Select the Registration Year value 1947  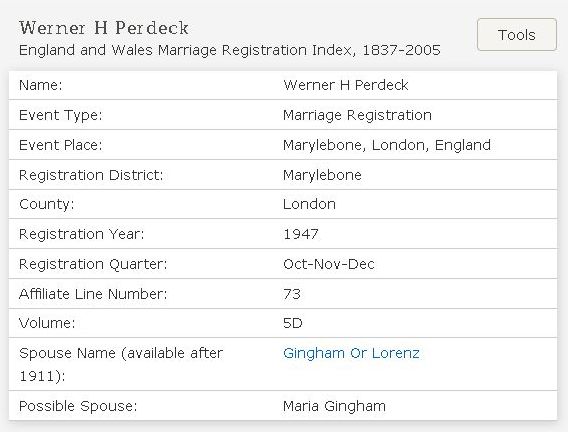301,234
